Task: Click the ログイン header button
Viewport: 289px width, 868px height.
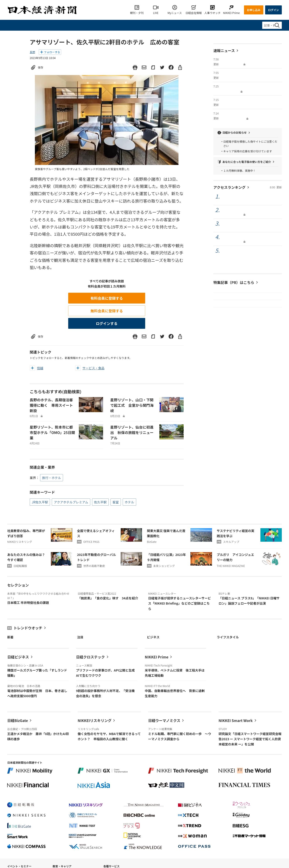Action: 273,10
